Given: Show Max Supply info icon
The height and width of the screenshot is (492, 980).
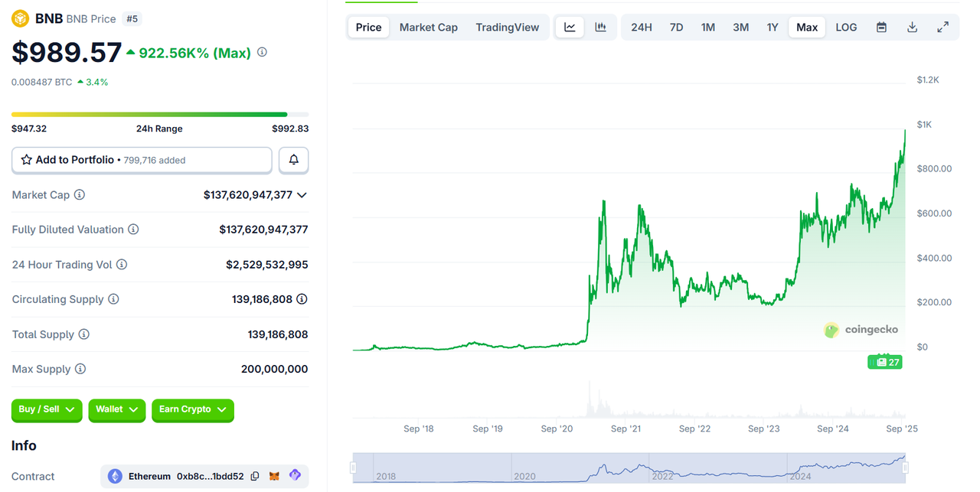Looking at the screenshot, I should tap(80, 369).
